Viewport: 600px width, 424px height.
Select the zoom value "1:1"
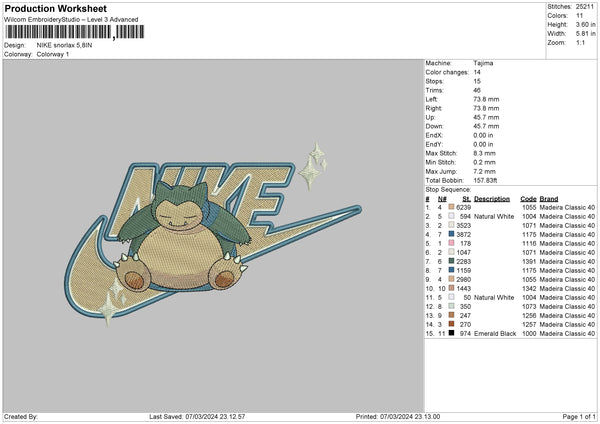coord(580,42)
